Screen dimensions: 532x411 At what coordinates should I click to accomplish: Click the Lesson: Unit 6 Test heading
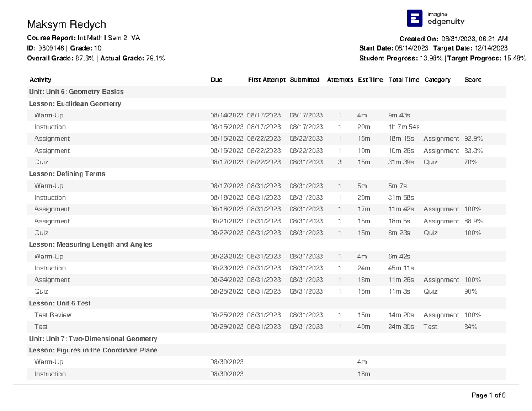60,304
